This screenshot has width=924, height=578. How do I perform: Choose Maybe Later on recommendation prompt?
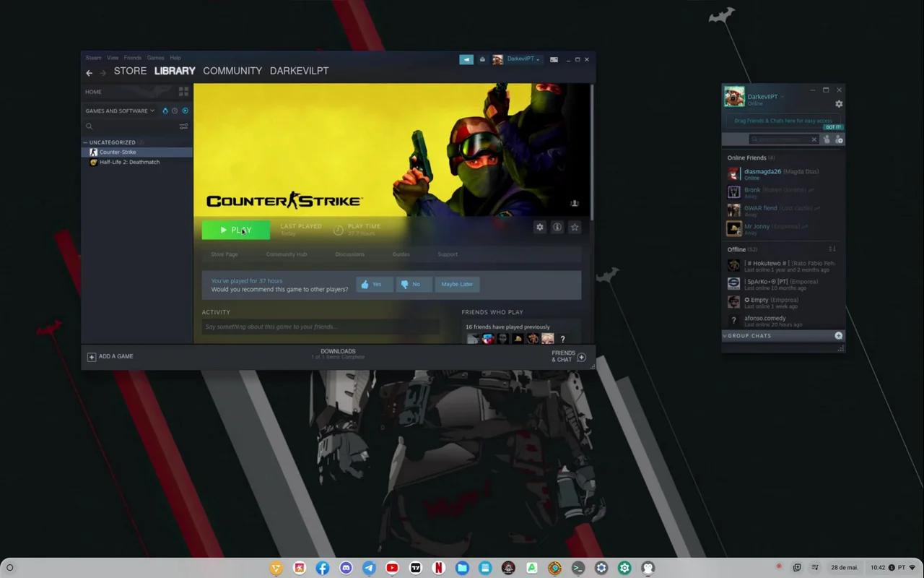[x=457, y=284]
